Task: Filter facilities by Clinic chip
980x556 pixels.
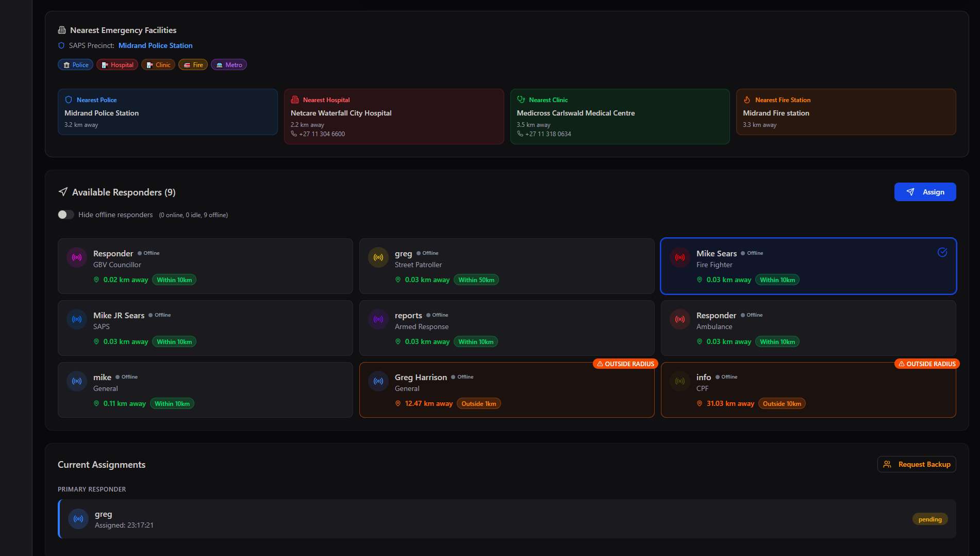Action: pyautogui.click(x=158, y=64)
